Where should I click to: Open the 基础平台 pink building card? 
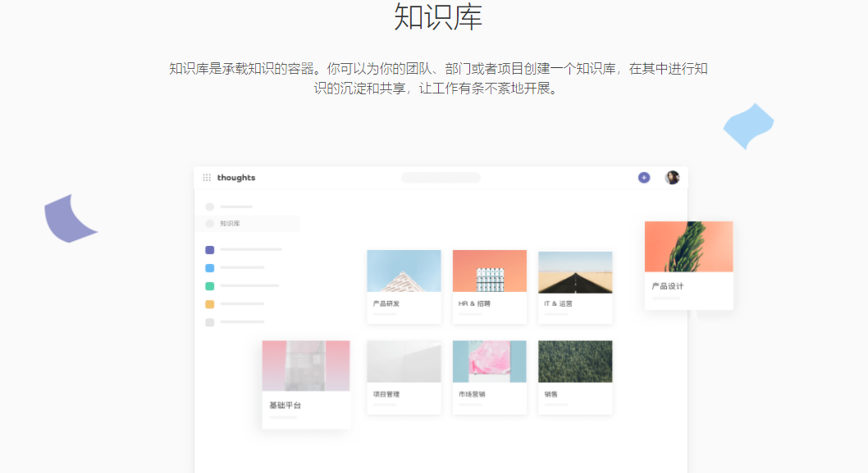[306, 384]
